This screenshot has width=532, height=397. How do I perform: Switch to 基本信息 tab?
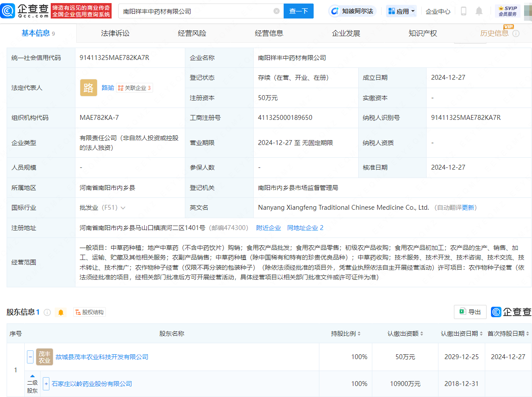coord(38,33)
